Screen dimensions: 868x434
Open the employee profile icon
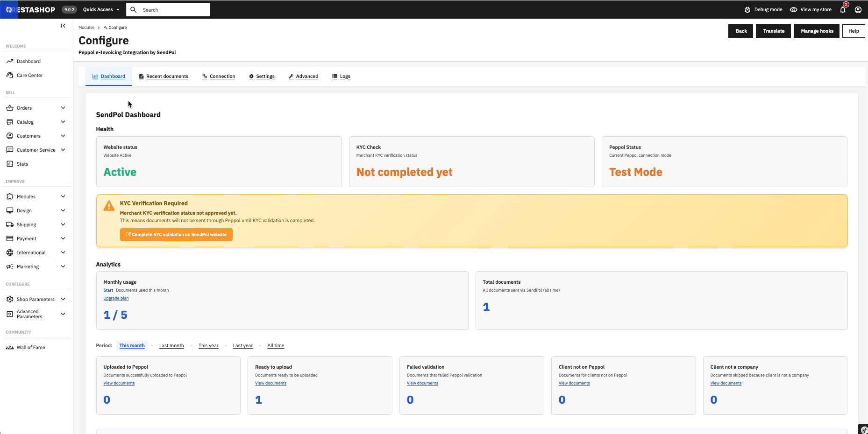pos(858,9)
